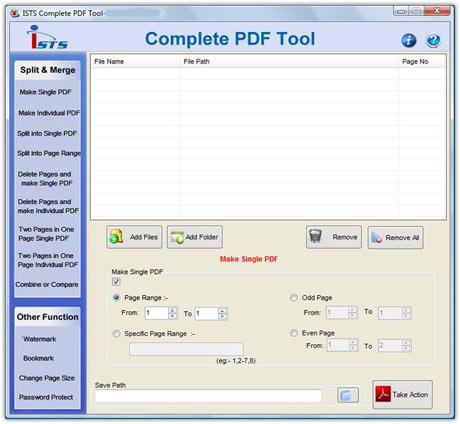Viewport: 460px width, 424px height.
Task: Open the Watermark function
Action: click(40, 339)
